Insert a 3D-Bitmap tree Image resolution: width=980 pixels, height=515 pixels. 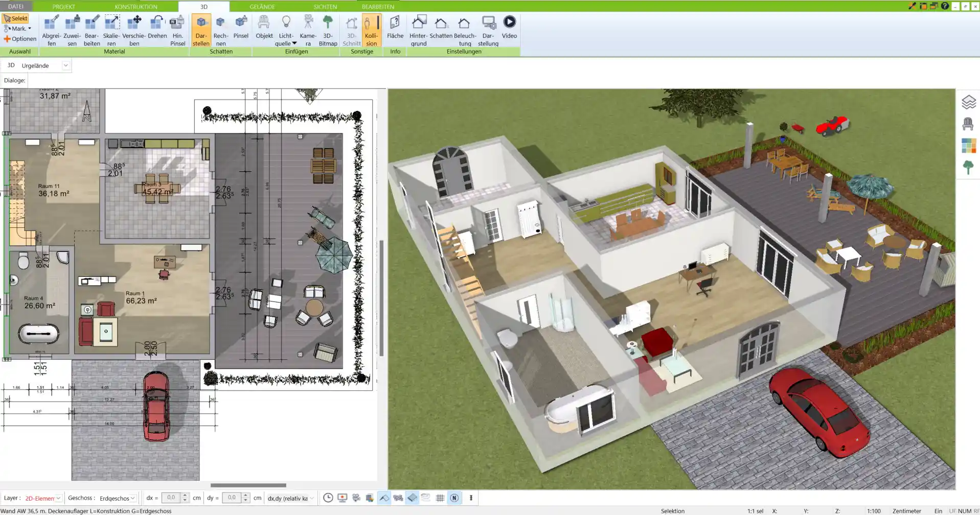[x=328, y=31]
